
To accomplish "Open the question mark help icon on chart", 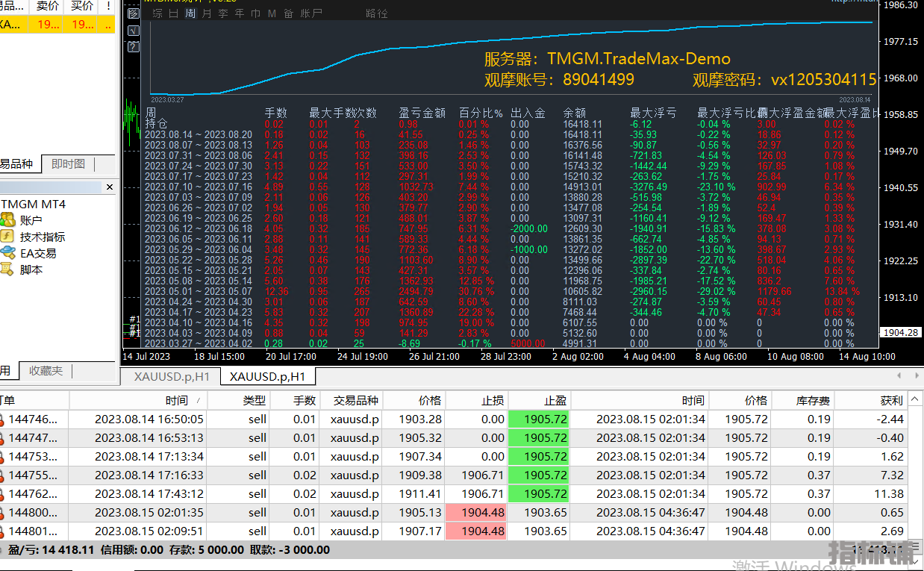I will point(134,46).
